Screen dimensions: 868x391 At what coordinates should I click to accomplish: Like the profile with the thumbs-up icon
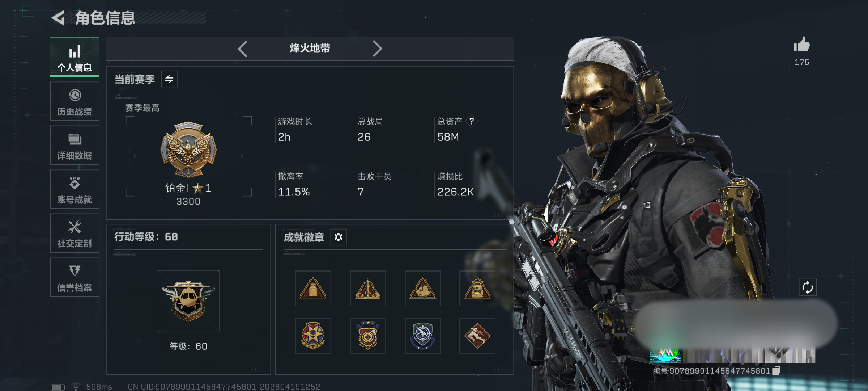802,45
